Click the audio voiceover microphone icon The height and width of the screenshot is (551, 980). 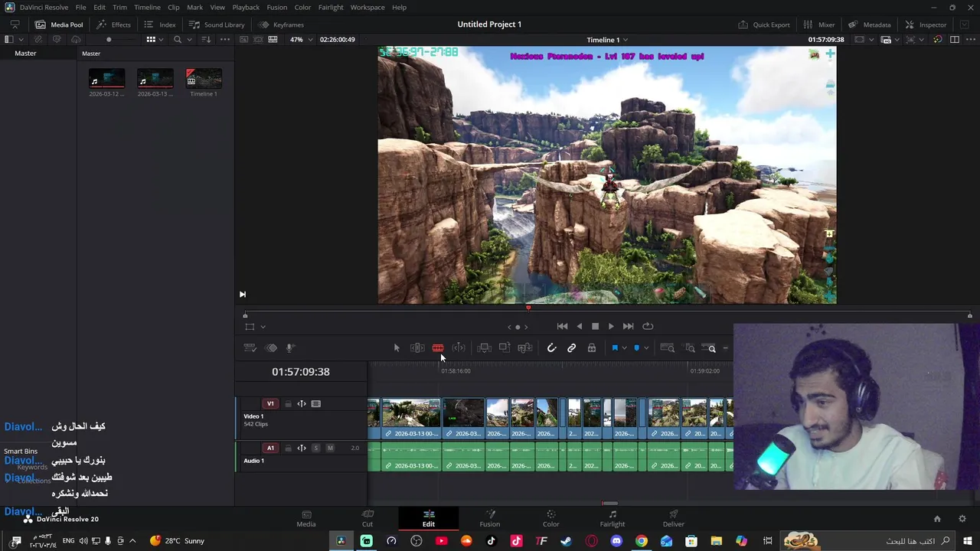pyautogui.click(x=290, y=348)
